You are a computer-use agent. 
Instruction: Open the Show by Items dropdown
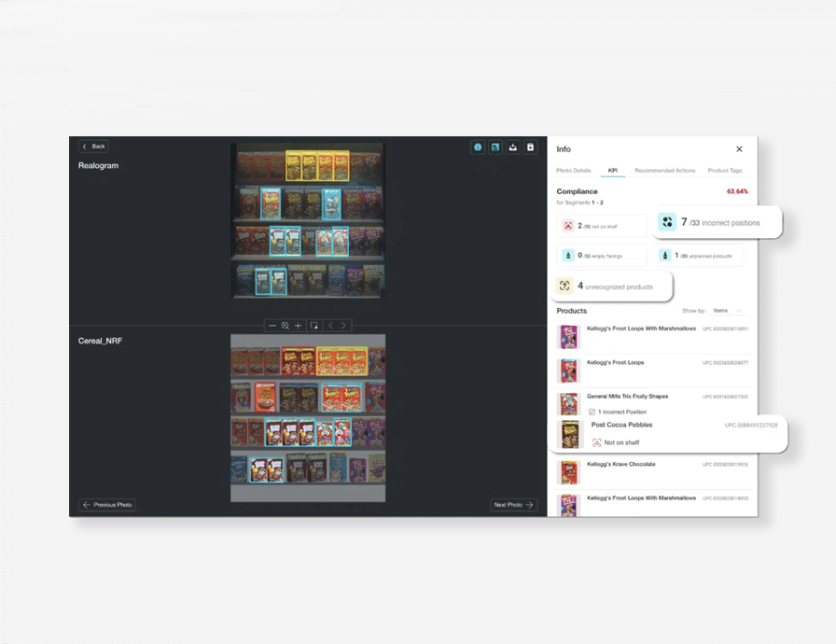click(728, 311)
